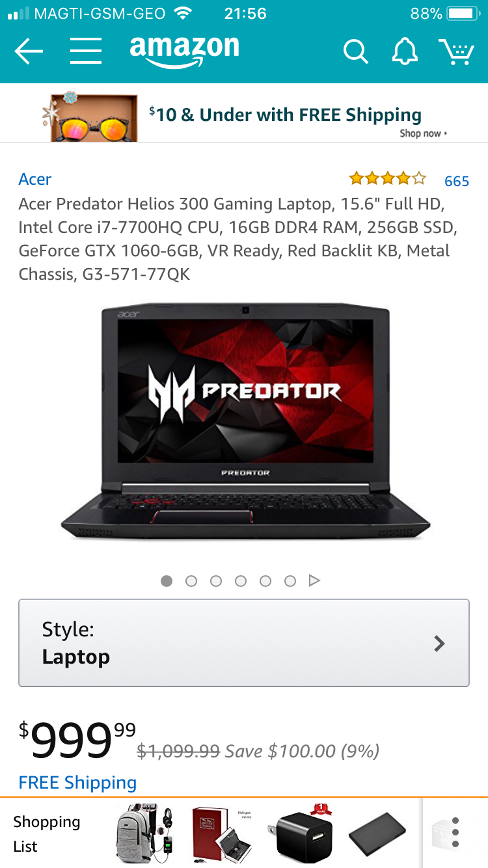488x868 pixels.
Task: Open the Predator laptop product image
Action: [x=245, y=422]
